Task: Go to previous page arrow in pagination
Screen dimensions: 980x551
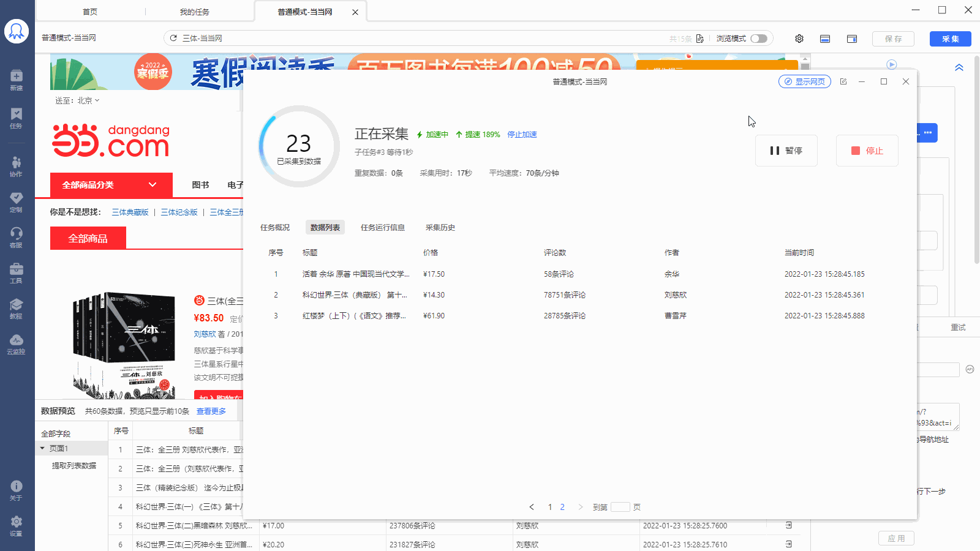Action: click(x=532, y=507)
